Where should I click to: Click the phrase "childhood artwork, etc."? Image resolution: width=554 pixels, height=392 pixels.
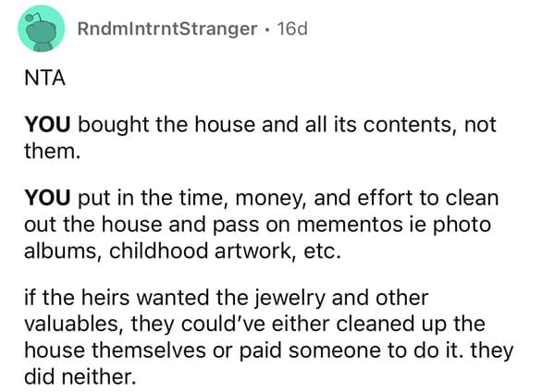coord(225,251)
